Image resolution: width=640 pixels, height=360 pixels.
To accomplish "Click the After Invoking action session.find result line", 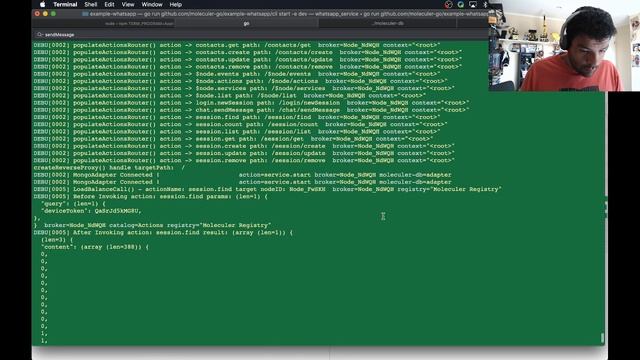I will (163, 233).
